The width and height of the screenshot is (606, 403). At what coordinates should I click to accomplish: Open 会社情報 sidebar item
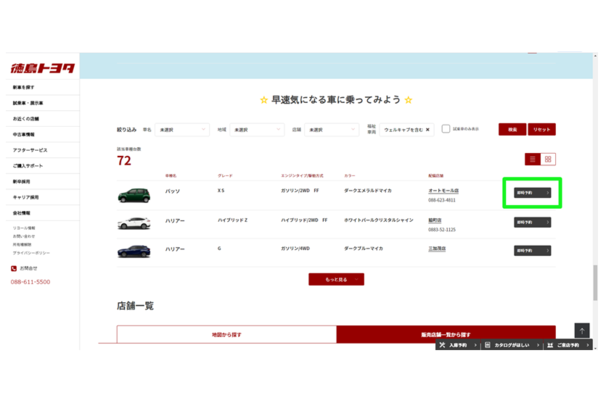(x=21, y=213)
